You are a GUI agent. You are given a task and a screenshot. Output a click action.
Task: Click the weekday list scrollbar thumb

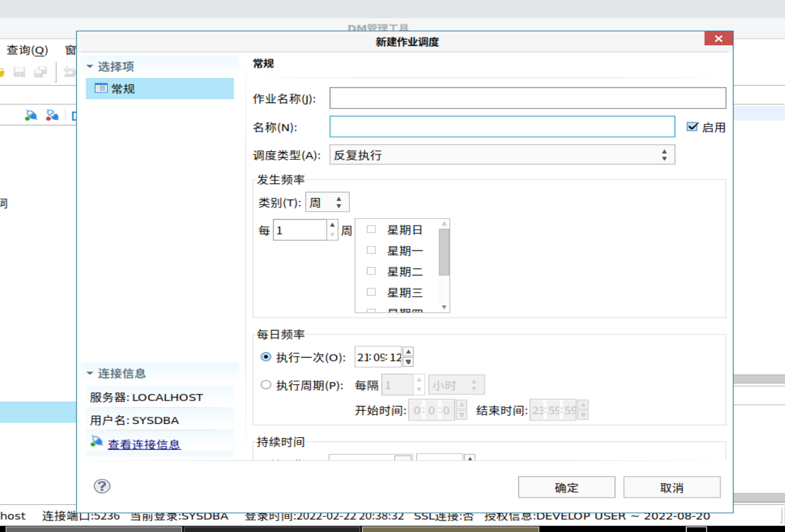click(x=444, y=252)
